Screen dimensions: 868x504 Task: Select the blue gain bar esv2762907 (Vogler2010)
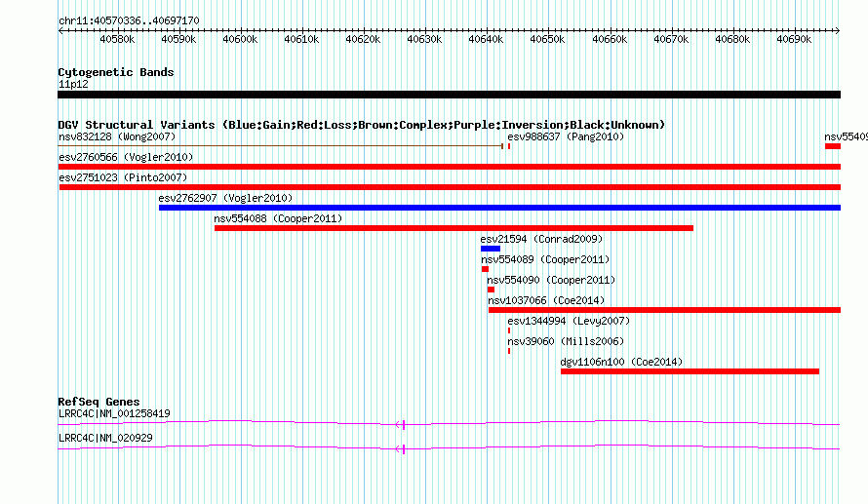click(x=500, y=208)
